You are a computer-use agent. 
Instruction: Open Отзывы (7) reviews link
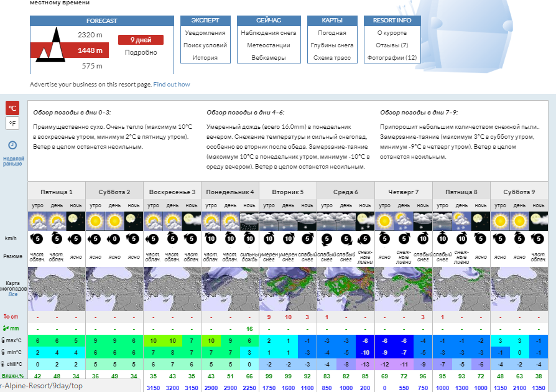point(392,45)
